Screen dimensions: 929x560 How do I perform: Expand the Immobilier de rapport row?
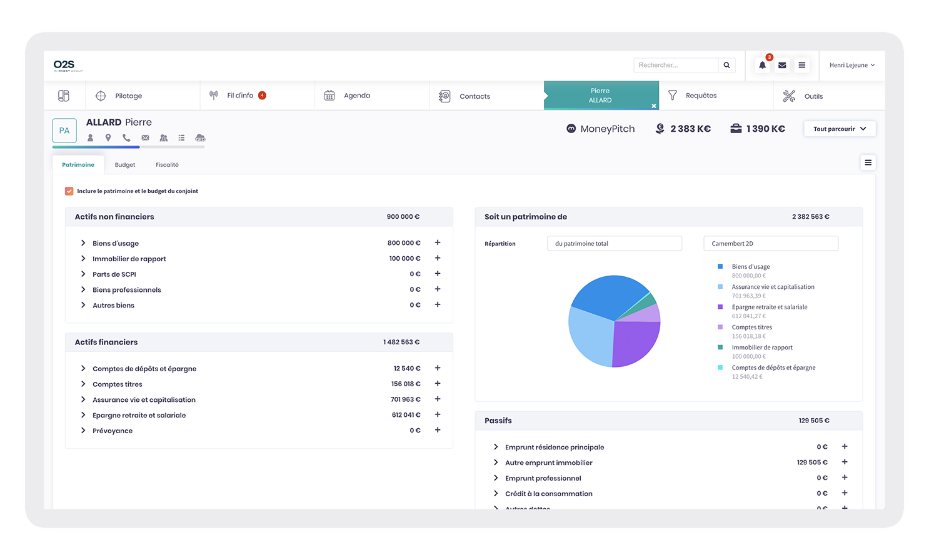tap(83, 258)
